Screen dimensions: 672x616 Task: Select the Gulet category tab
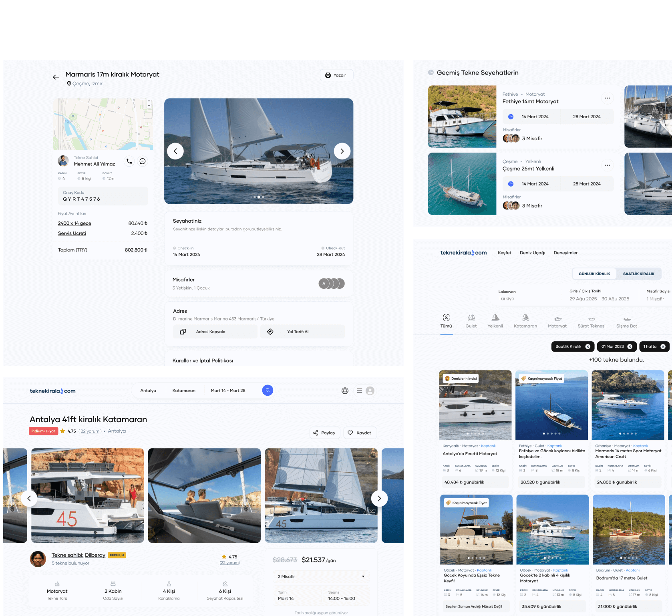pos(471,321)
